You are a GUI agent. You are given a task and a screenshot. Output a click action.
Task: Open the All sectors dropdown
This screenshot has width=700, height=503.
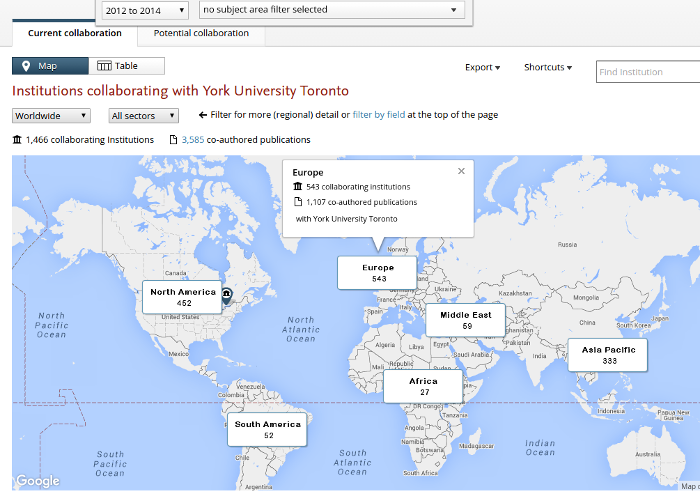[x=144, y=116]
